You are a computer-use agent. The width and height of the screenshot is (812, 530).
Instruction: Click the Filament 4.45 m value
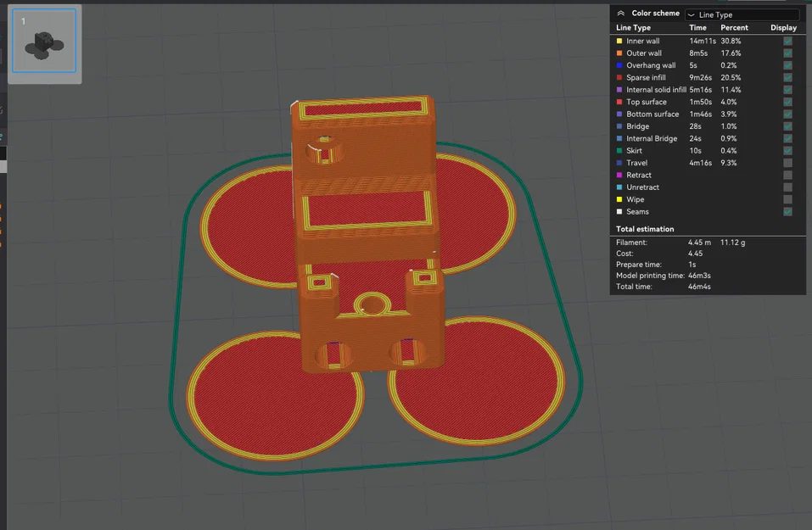tap(699, 243)
